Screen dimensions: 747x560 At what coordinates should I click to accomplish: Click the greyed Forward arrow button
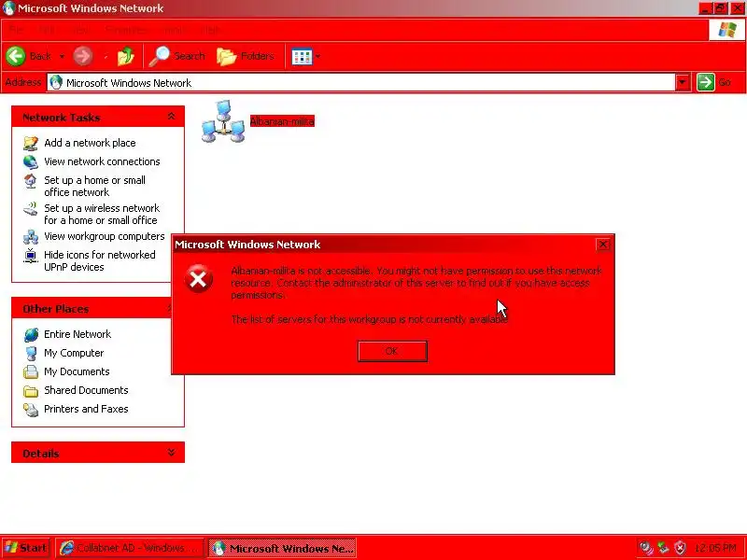pyautogui.click(x=83, y=56)
